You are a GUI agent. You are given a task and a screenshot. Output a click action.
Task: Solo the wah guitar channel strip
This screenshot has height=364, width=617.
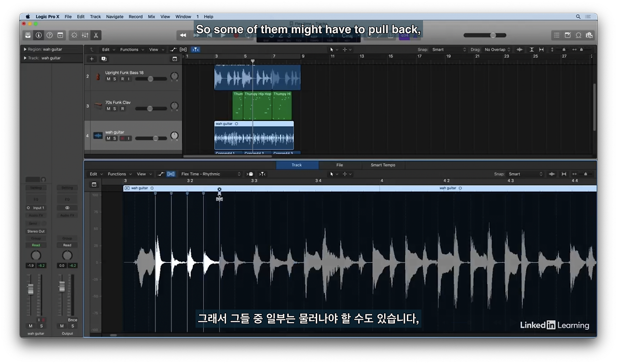(x=41, y=326)
